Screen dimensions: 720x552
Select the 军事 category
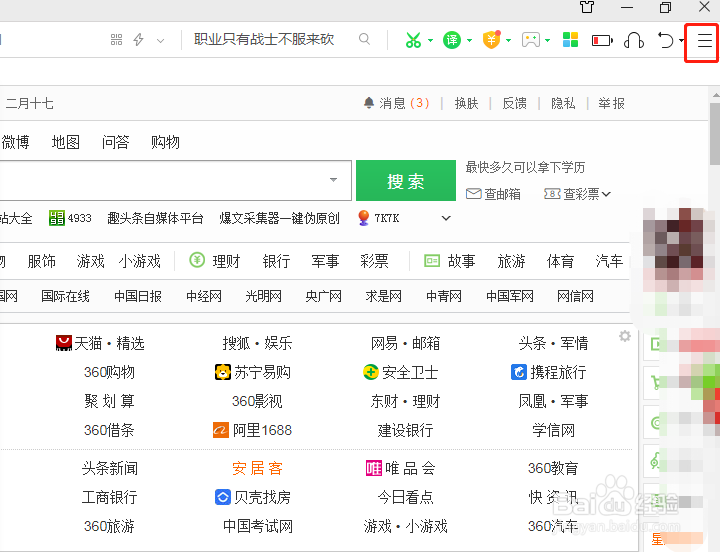325,261
